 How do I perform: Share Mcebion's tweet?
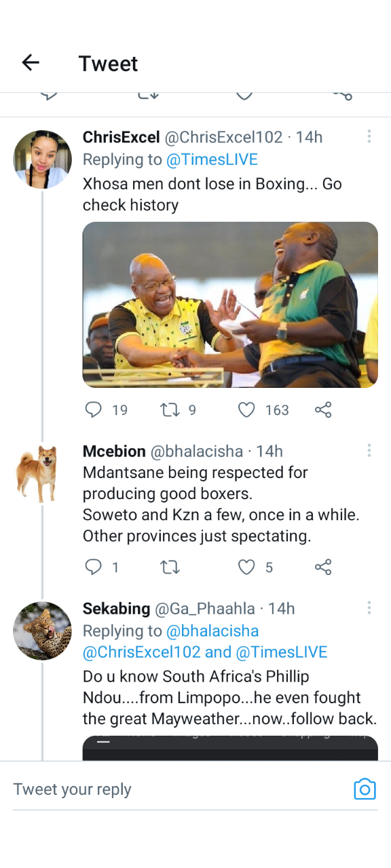click(323, 567)
